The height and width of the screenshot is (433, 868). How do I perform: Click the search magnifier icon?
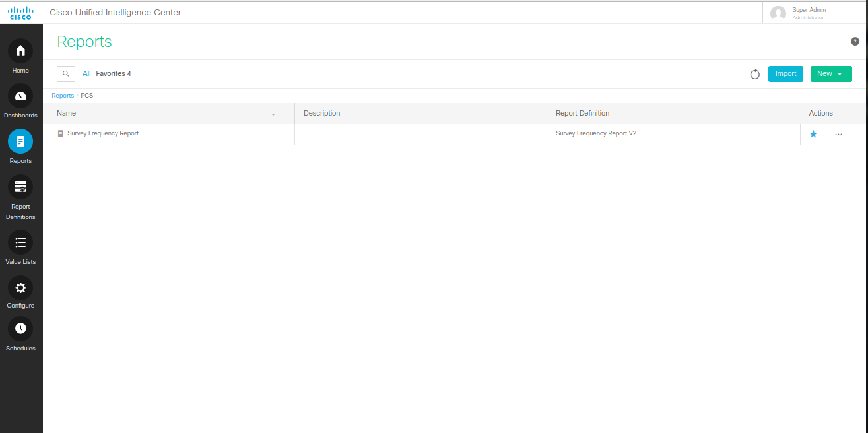[66, 74]
